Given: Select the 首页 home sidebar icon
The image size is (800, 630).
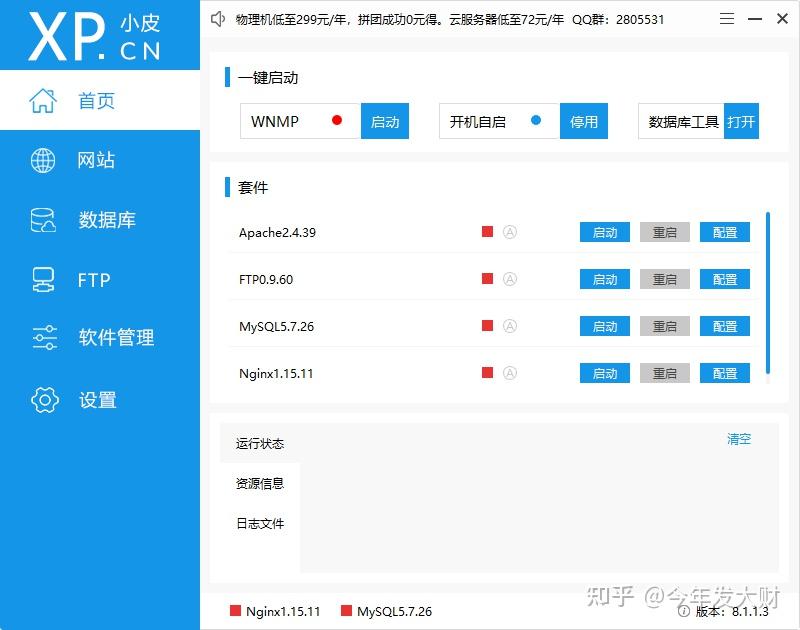Looking at the screenshot, I should [43, 100].
